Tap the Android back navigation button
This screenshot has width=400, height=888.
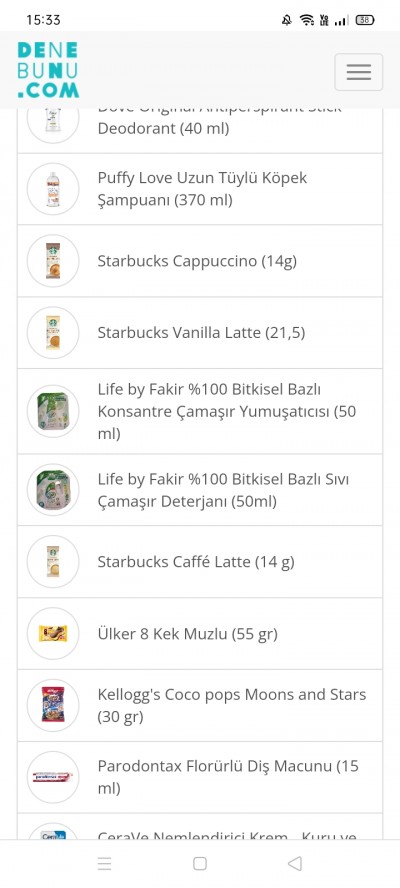295,863
